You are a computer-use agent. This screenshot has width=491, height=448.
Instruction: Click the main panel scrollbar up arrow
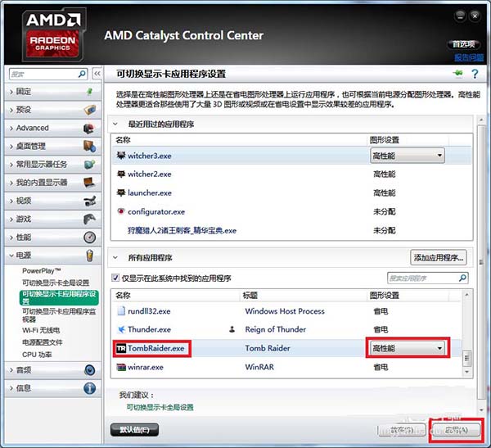[x=481, y=120]
